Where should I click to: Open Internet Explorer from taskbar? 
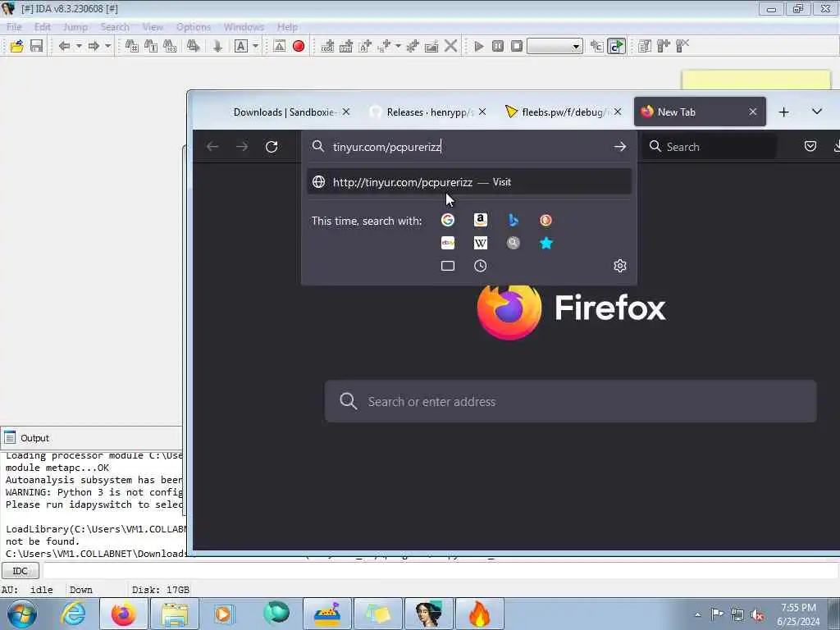(73, 614)
